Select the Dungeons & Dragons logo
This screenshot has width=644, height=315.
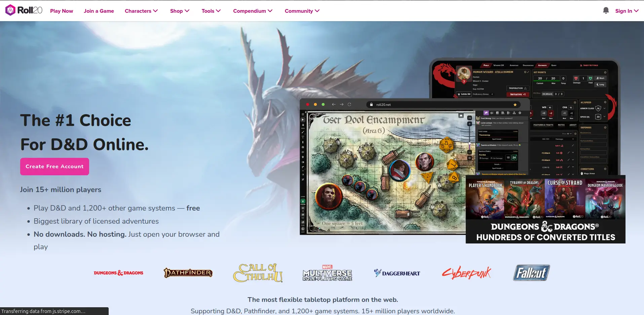click(x=118, y=273)
